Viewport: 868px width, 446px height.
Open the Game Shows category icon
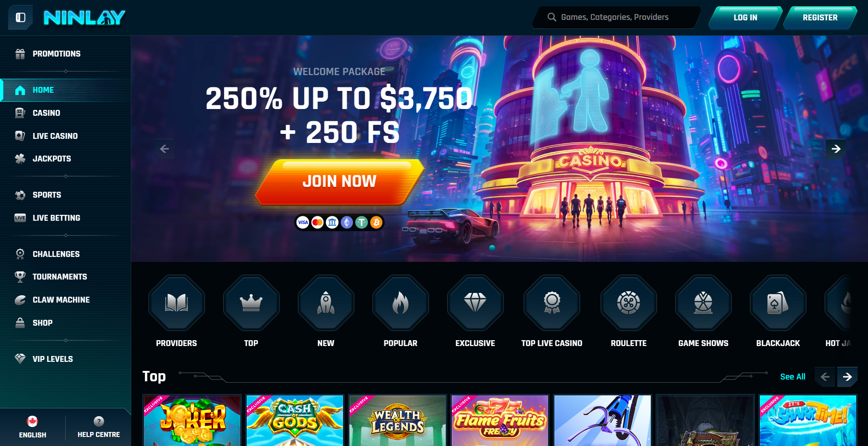pos(703,303)
